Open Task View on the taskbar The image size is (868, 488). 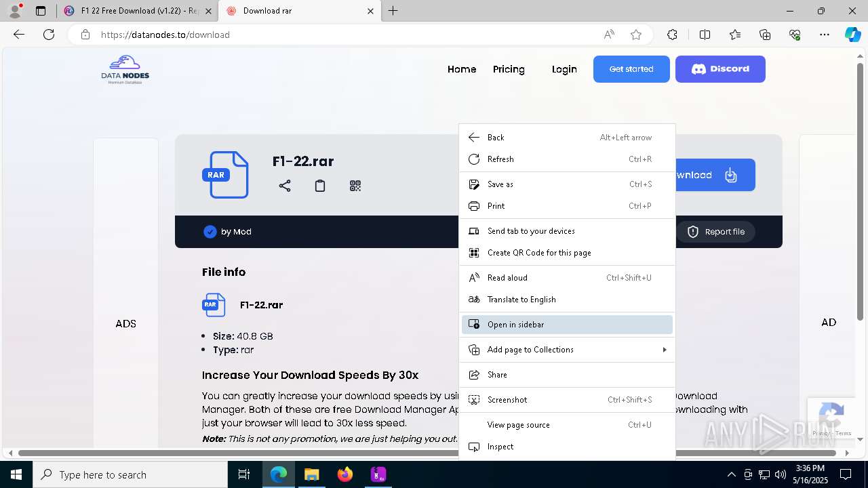pos(244,474)
